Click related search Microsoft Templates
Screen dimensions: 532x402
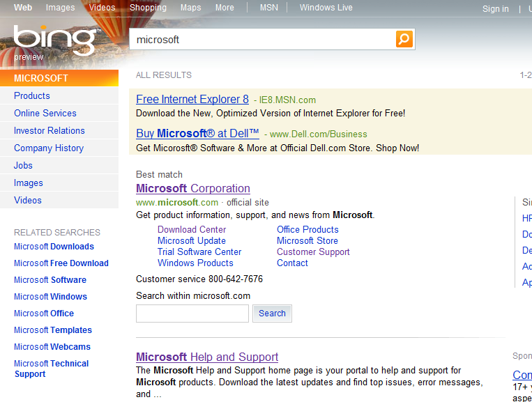coord(53,330)
